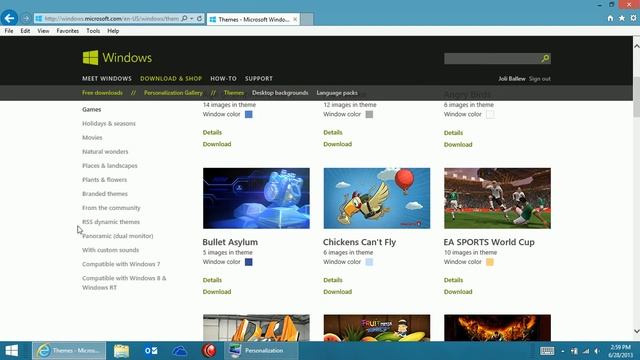Click the Chickens Can't Fly theme thumbnail
Viewport: 640px width, 360px height.
[377, 198]
